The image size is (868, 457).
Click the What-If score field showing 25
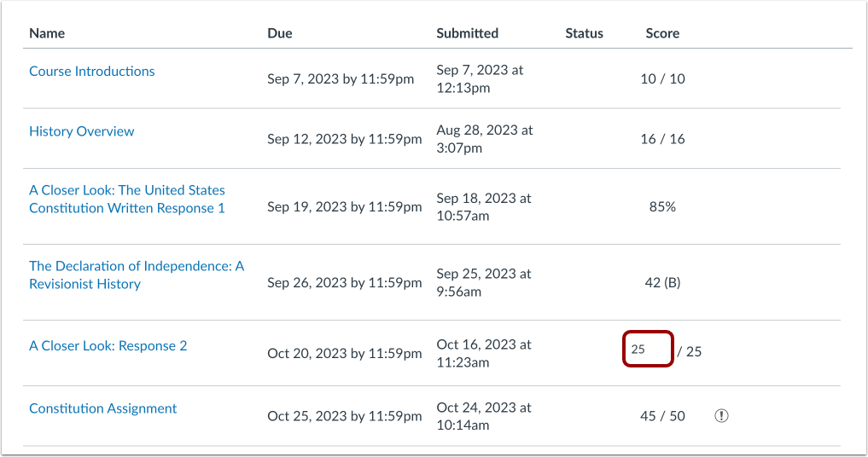(x=649, y=350)
